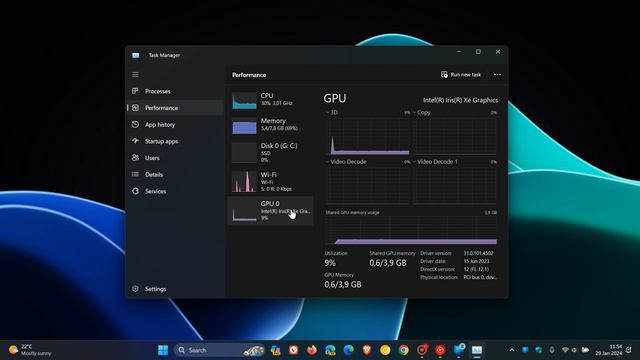
Task: Click the Settings gear icon
Action: click(135, 289)
